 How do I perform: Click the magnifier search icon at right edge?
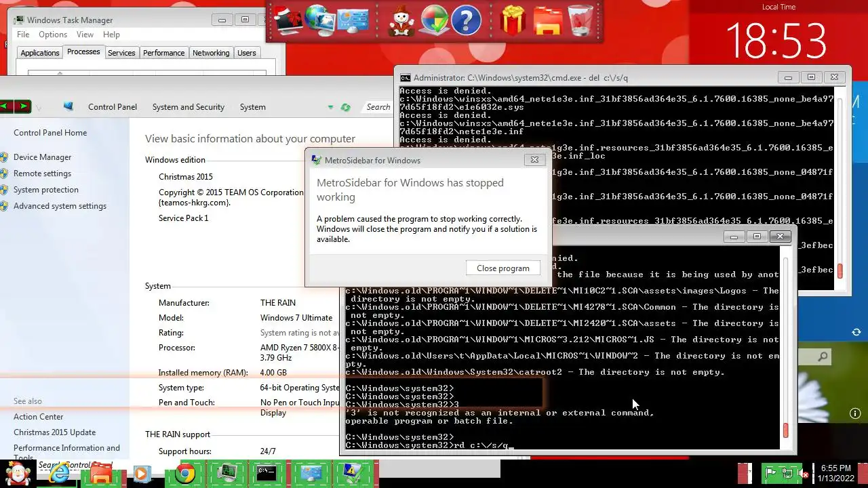(823, 357)
